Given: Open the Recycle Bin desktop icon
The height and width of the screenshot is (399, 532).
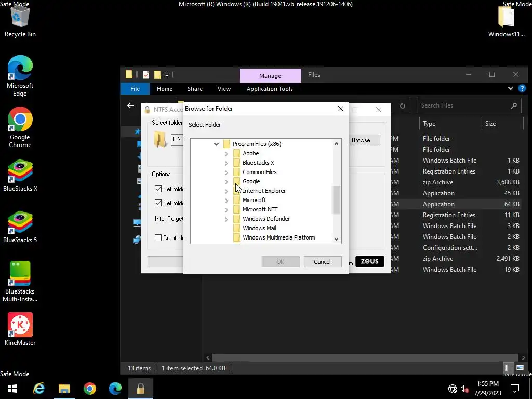Looking at the screenshot, I should 20,21.
